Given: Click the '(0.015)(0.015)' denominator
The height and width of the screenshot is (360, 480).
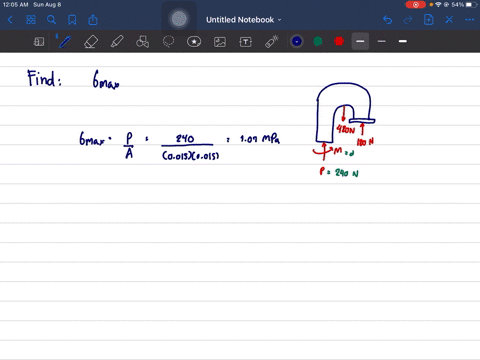Looking at the screenshot, I should coord(190,156).
